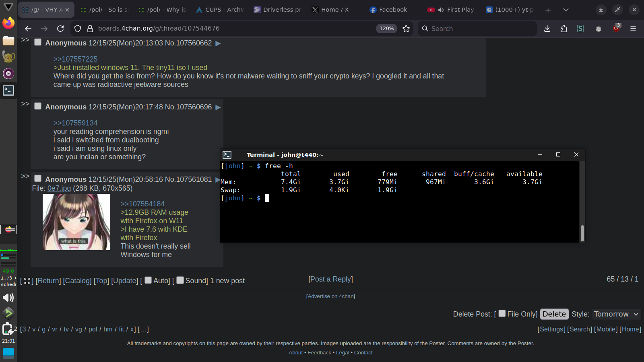Open the battery indicator in the panel

click(8, 329)
